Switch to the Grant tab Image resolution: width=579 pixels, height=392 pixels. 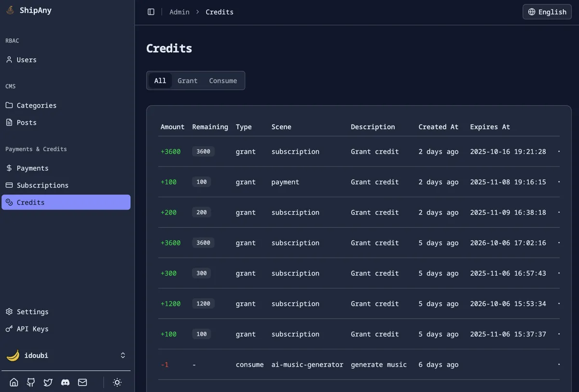(x=187, y=81)
